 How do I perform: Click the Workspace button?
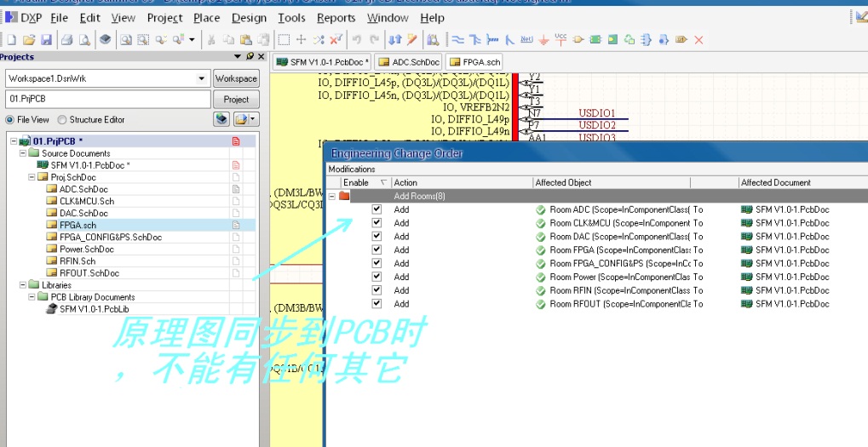[236, 78]
